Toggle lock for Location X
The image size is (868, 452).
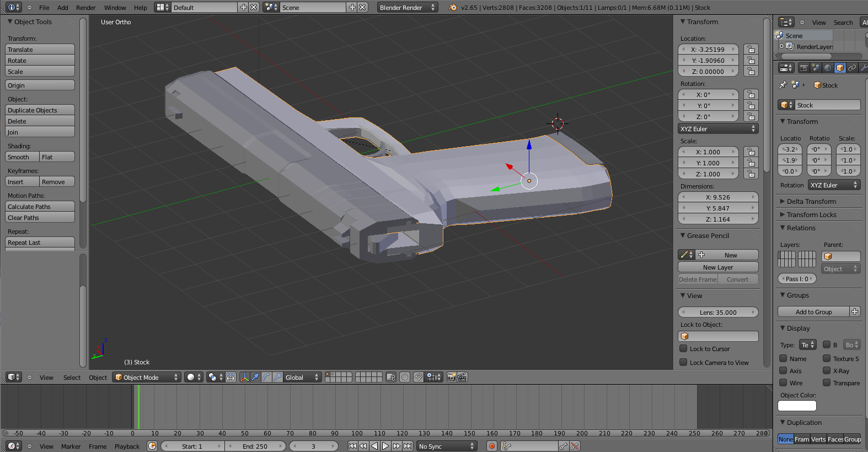pyautogui.click(x=751, y=49)
